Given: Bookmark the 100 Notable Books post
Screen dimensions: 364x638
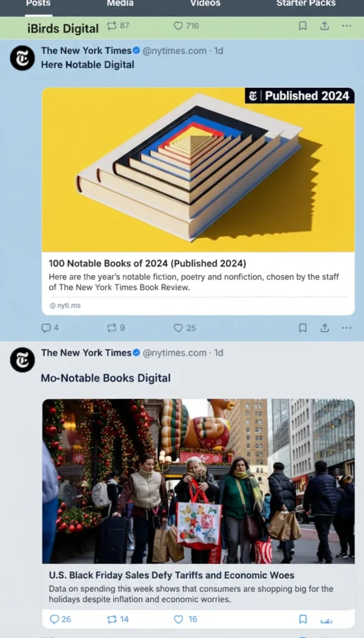Looking at the screenshot, I should point(302,328).
